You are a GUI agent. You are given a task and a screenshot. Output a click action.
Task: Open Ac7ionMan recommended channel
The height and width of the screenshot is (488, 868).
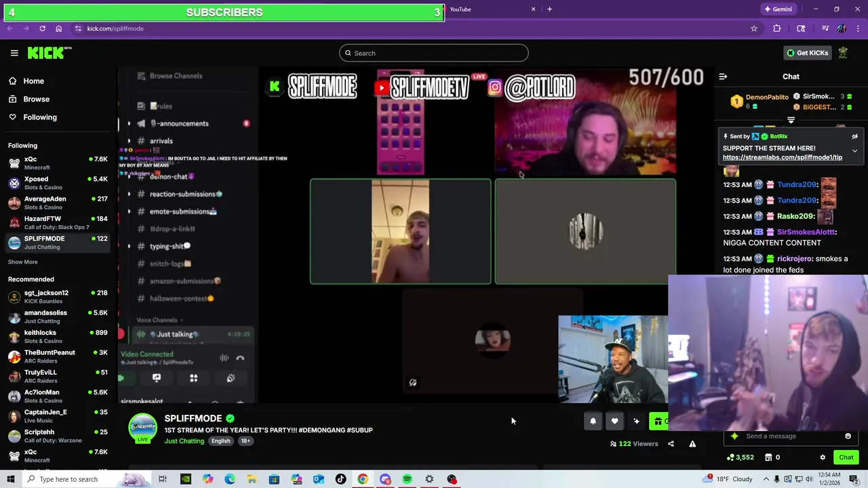(x=58, y=396)
